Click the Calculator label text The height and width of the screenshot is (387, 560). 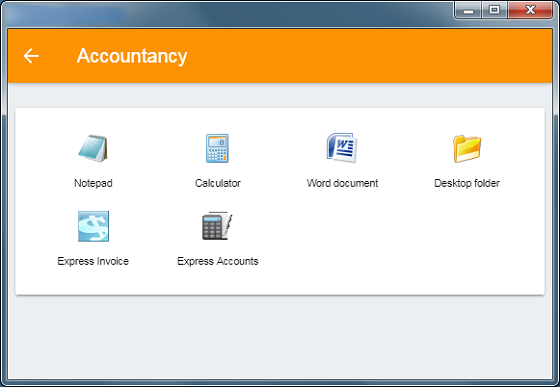(x=218, y=183)
